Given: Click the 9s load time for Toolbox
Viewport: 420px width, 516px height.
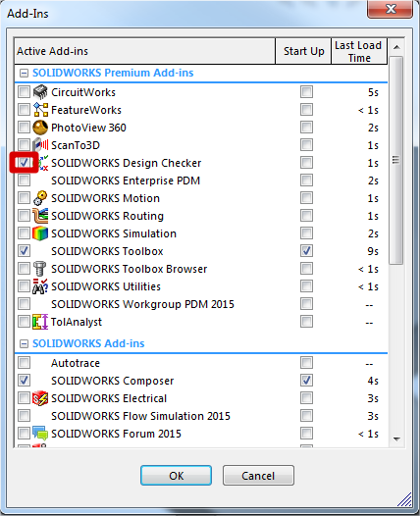Looking at the screenshot, I should [373, 251].
